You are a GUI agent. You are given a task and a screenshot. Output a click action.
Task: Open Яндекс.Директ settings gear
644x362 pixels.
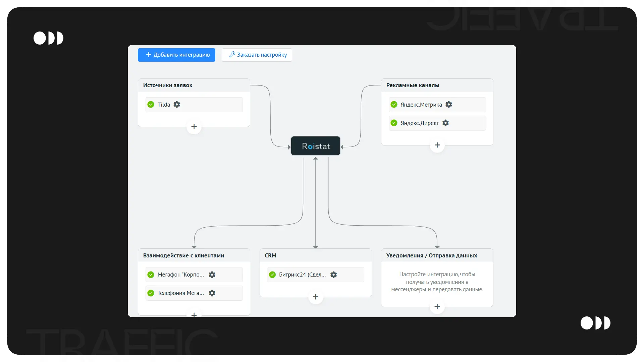click(x=445, y=123)
